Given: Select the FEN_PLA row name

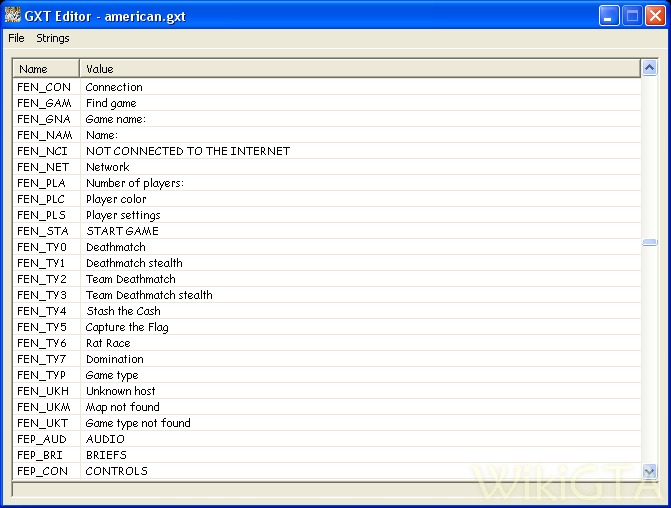Looking at the screenshot, I should [41, 183].
